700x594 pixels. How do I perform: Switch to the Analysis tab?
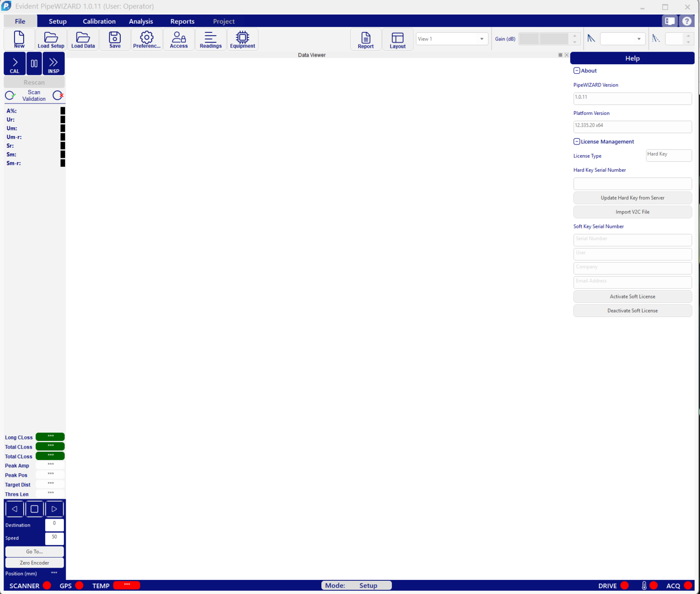(141, 21)
